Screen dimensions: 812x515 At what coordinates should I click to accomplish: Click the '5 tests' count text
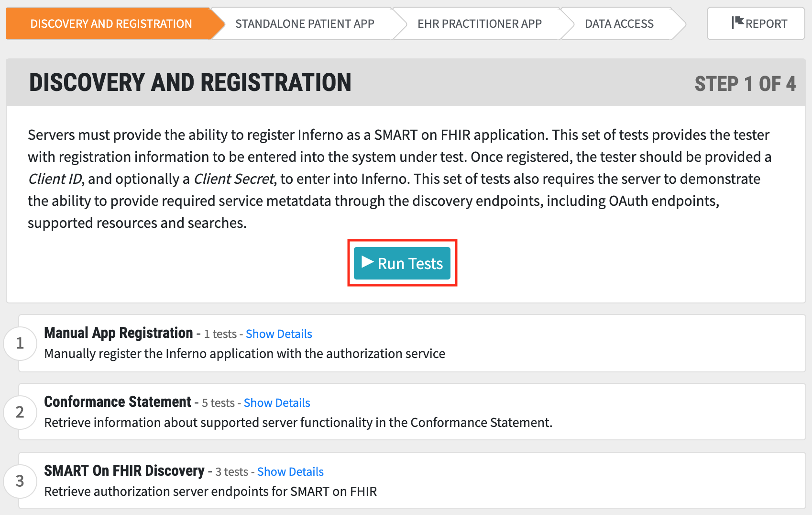click(x=218, y=403)
